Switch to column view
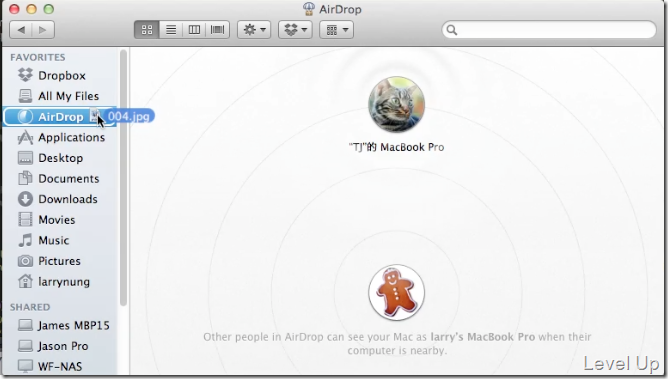The width and height of the screenshot is (668, 379). point(194,30)
